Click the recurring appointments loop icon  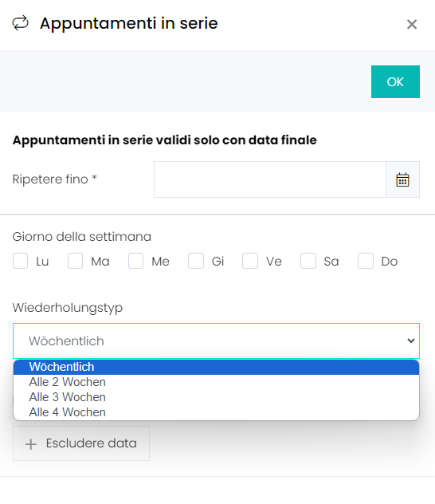[x=21, y=23]
